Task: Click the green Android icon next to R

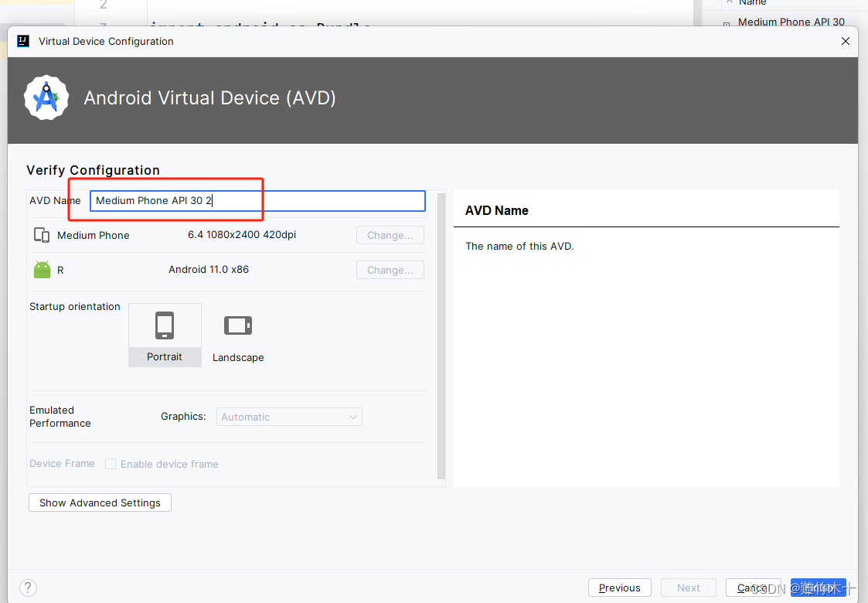Action: 40,269
